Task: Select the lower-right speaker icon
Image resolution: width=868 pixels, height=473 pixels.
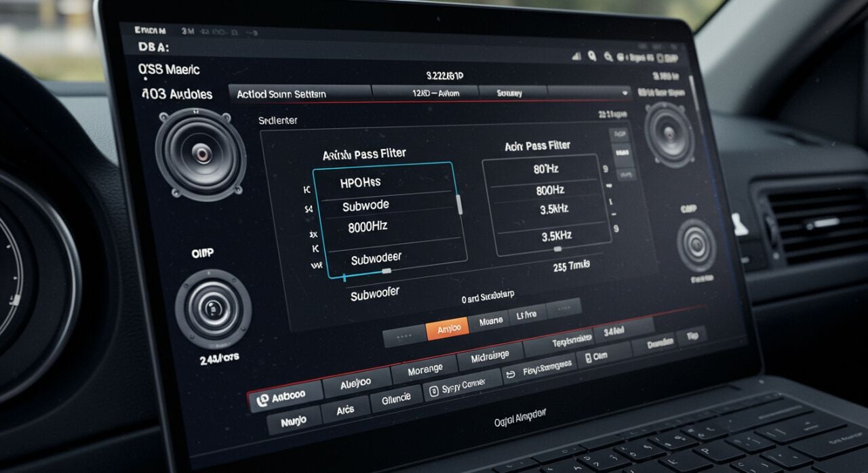Action: (x=696, y=245)
